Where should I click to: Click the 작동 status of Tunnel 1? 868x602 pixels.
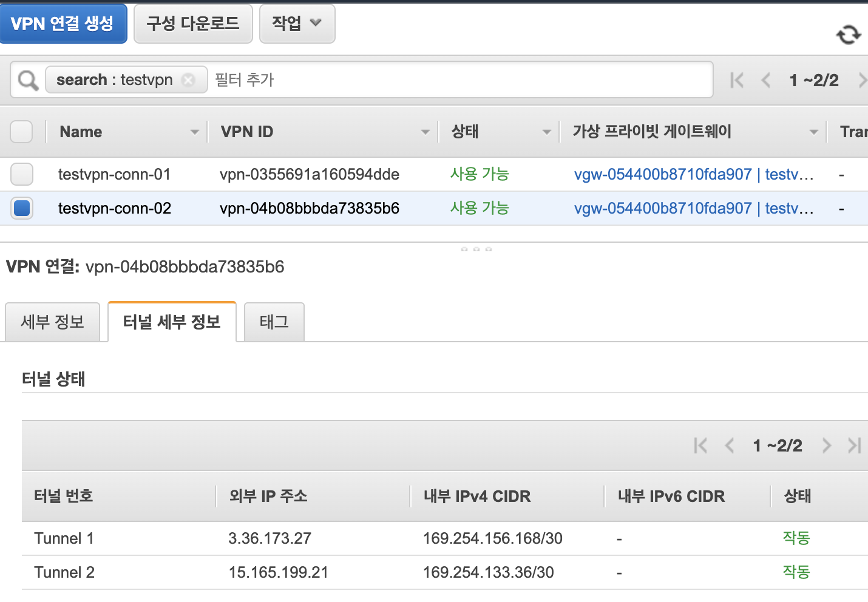click(x=796, y=538)
